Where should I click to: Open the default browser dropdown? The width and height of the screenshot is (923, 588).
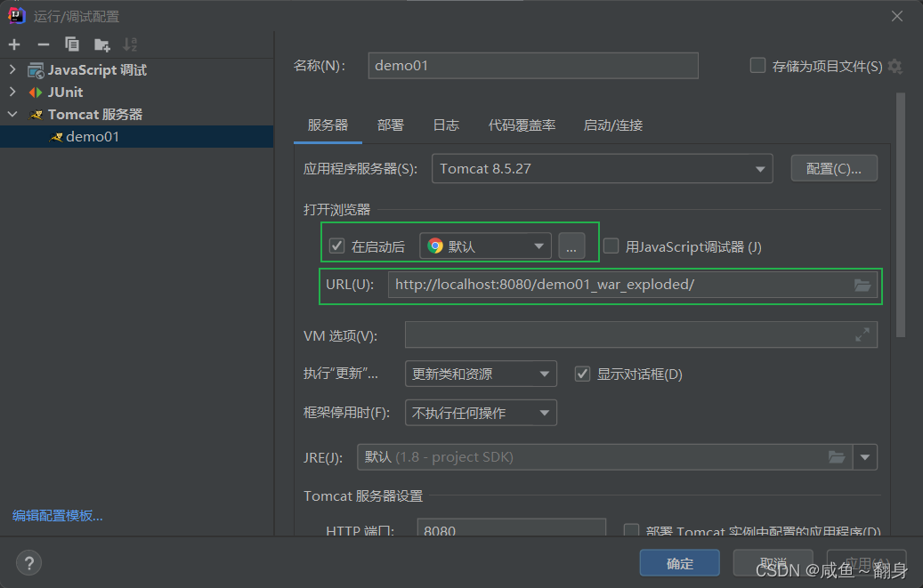click(x=485, y=246)
